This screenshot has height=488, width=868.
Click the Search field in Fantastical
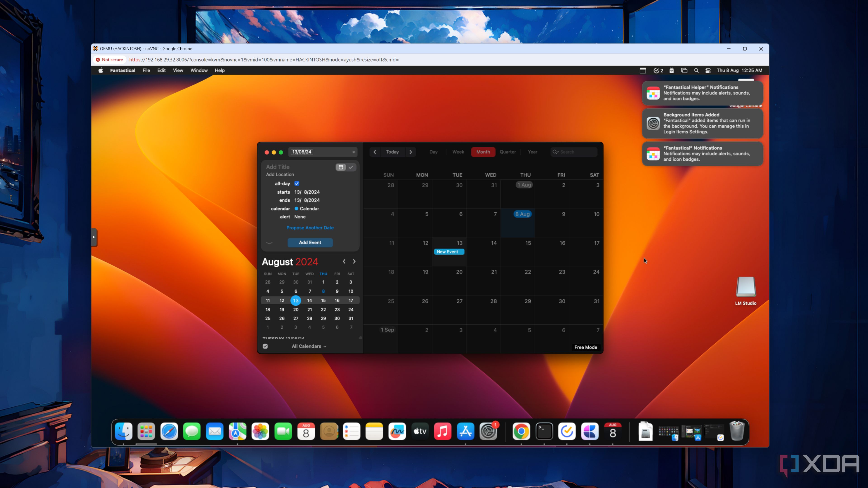pyautogui.click(x=574, y=152)
